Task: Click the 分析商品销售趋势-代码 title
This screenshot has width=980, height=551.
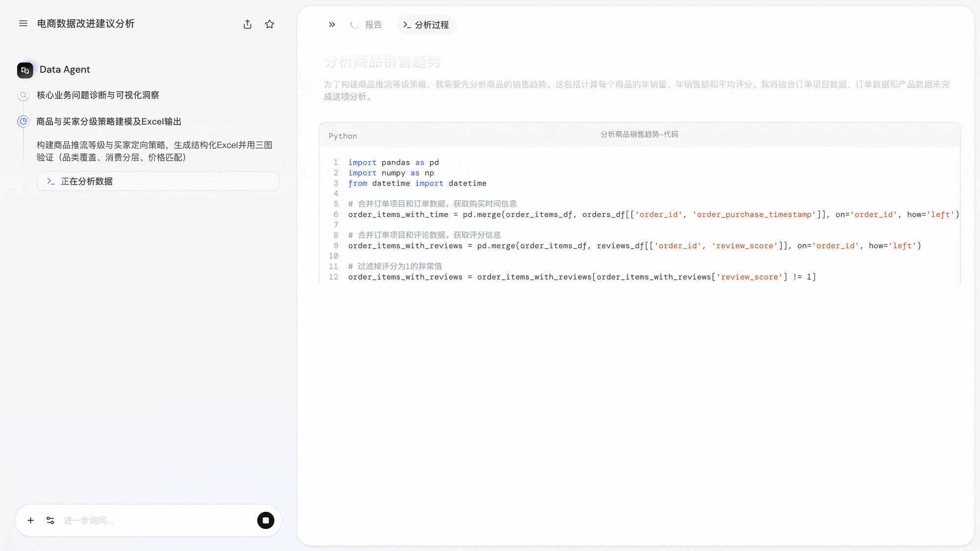Action: tap(639, 134)
